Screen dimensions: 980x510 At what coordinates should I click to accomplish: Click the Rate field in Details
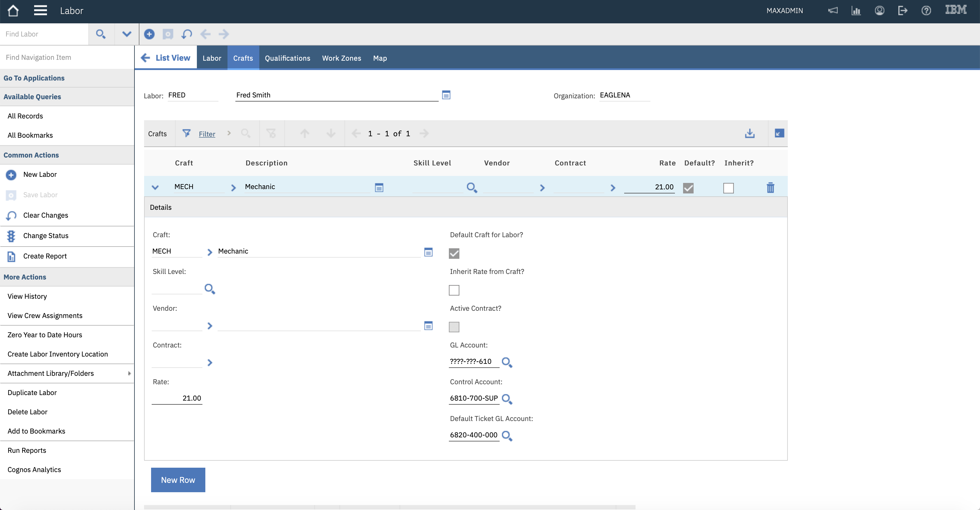(177, 398)
